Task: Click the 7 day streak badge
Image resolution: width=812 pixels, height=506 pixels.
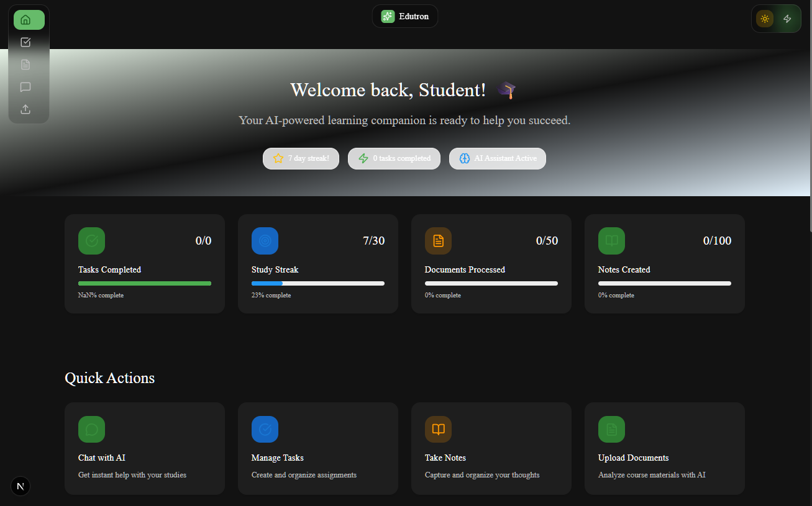Action: pos(301,158)
